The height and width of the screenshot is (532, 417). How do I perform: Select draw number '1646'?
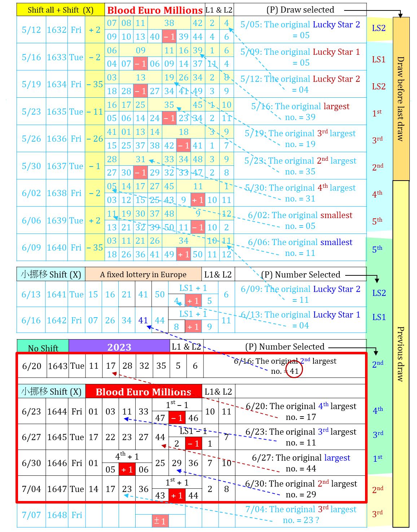(x=57, y=463)
